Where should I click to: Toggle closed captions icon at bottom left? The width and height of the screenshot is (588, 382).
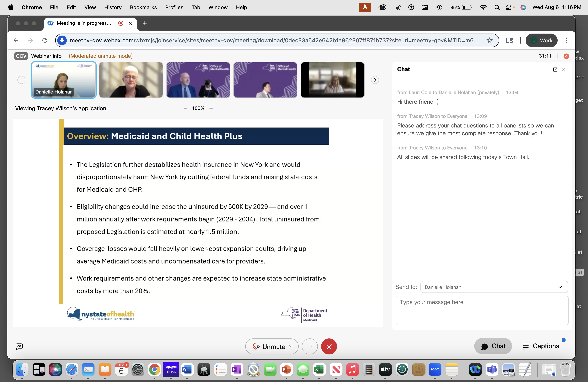(19, 346)
